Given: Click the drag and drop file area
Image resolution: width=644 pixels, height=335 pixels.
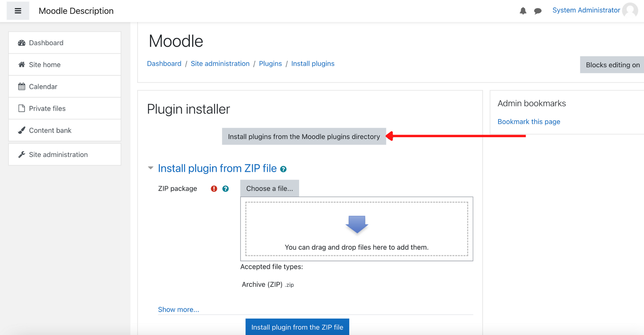Looking at the screenshot, I should click(x=357, y=229).
